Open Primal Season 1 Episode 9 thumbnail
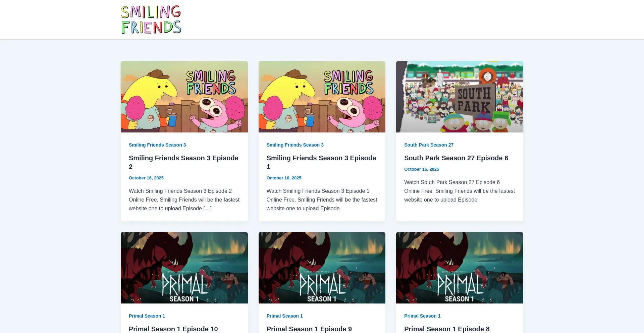Image resolution: width=644 pixels, height=333 pixels. (x=322, y=268)
